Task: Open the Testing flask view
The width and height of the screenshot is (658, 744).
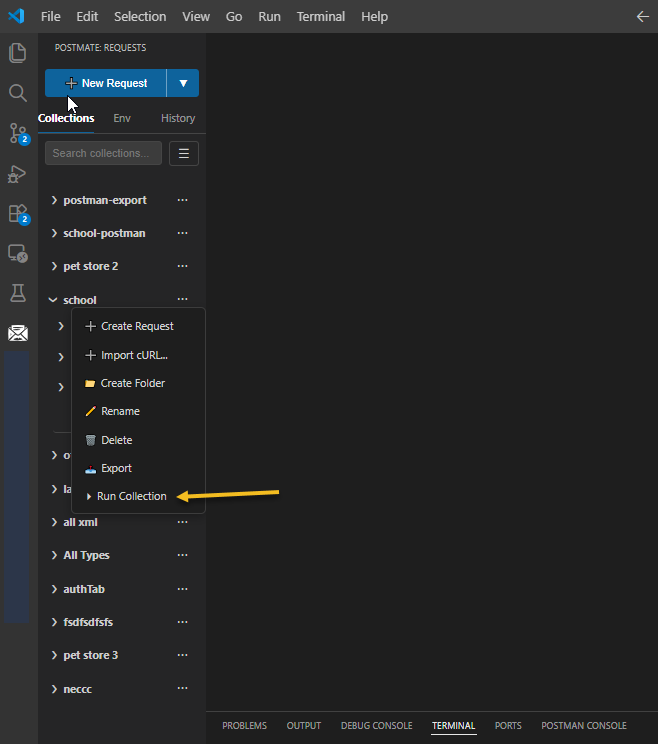Action: click(18, 293)
